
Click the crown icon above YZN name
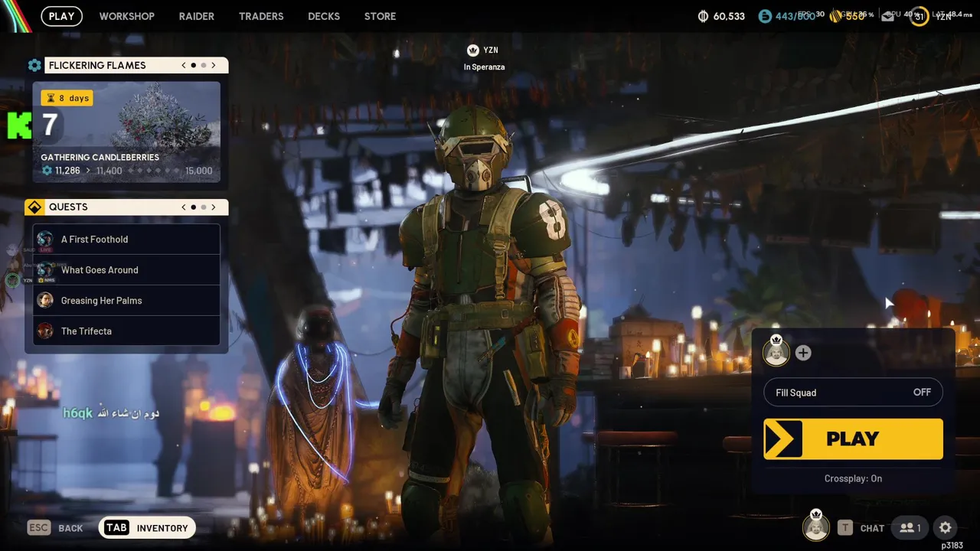(x=472, y=50)
